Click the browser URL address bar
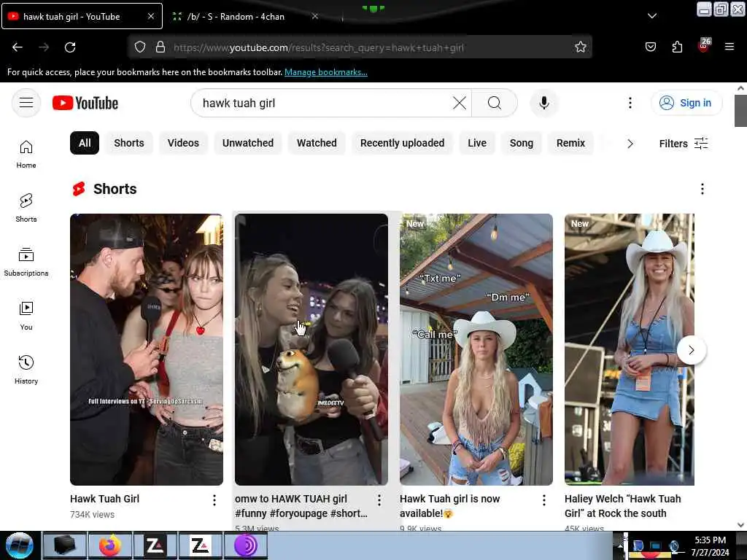Image resolution: width=747 pixels, height=560 pixels. 360,47
